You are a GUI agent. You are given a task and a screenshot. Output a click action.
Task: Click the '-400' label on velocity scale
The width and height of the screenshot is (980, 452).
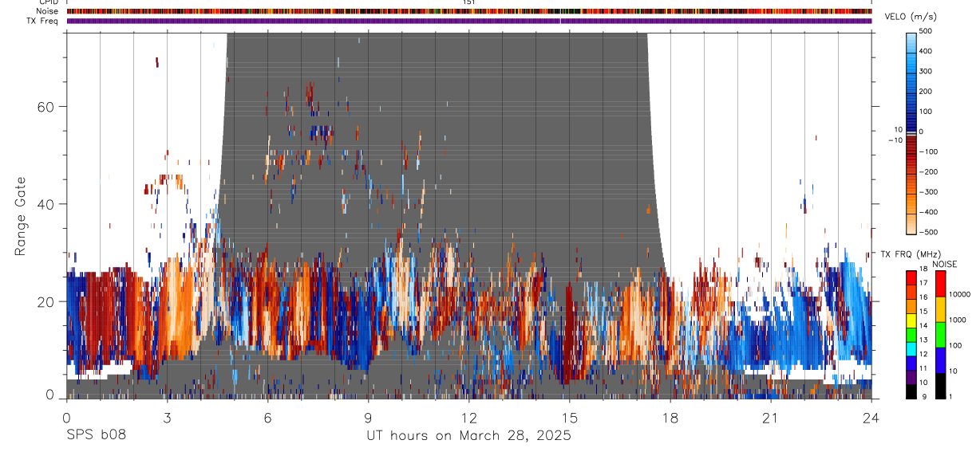click(x=928, y=212)
